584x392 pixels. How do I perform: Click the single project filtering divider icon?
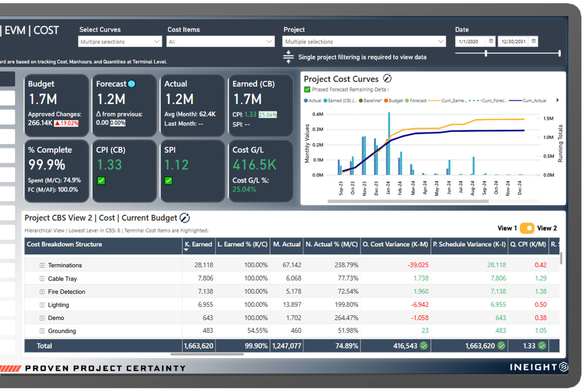point(288,57)
